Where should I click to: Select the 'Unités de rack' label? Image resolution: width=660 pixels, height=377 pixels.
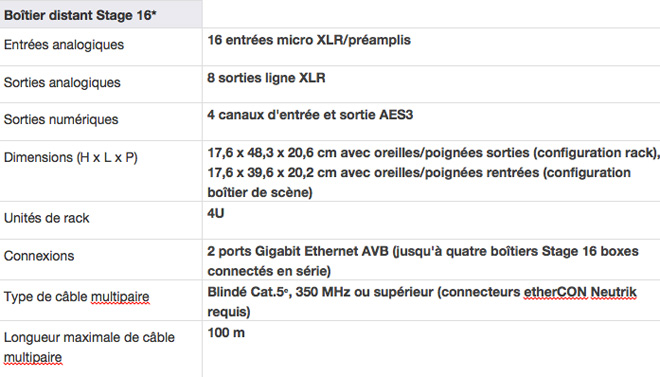point(47,218)
